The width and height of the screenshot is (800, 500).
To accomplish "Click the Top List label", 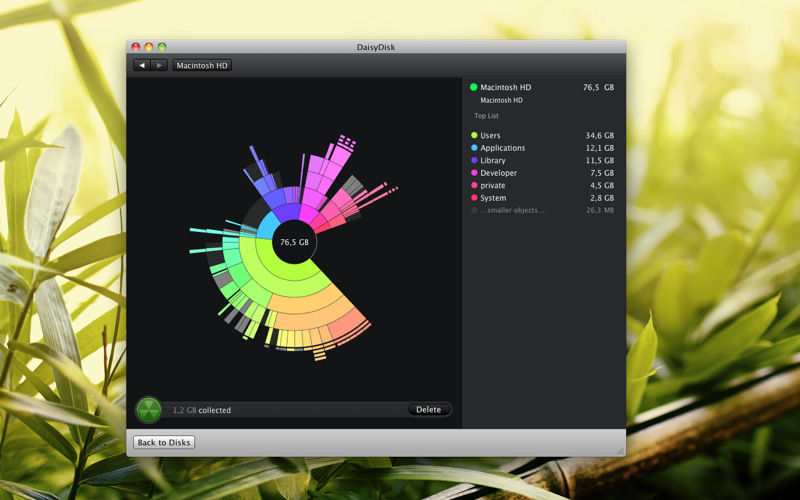I will 486,116.
